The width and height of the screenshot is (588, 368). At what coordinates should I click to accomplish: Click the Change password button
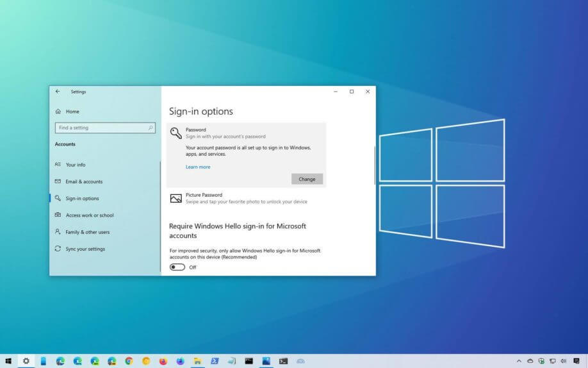[307, 179]
